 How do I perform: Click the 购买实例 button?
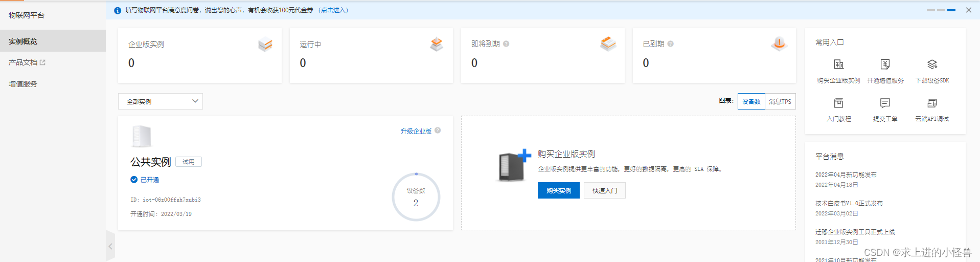tap(558, 190)
